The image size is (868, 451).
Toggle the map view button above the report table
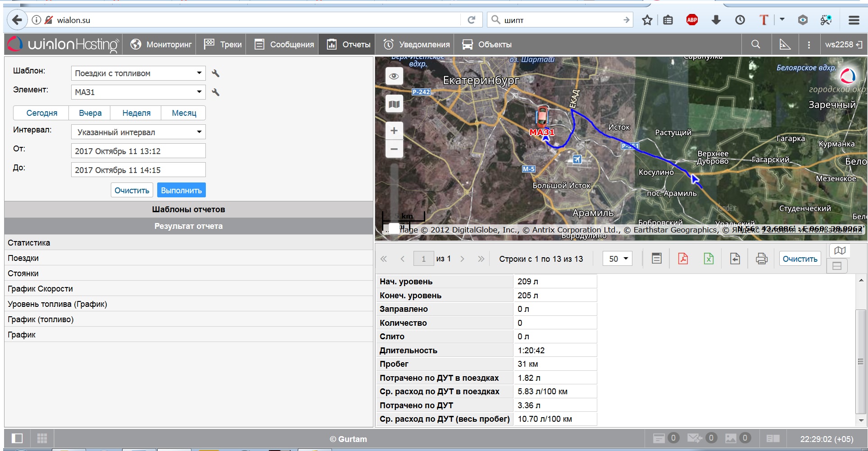pyautogui.click(x=840, y=251)
